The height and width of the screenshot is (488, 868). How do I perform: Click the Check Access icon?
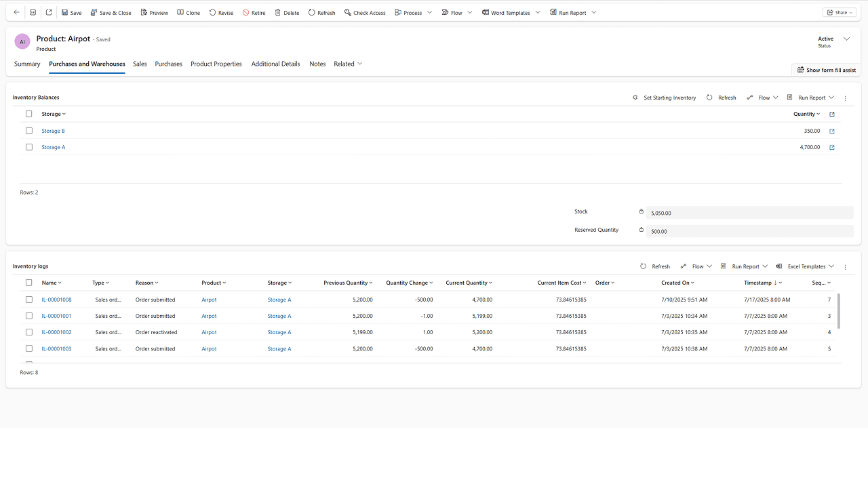[364, 12]
